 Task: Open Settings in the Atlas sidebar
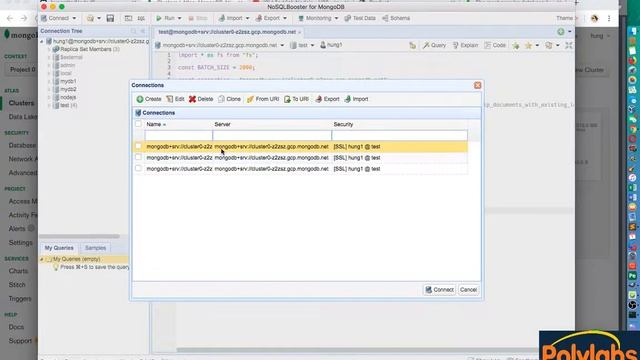coord(20,243)
